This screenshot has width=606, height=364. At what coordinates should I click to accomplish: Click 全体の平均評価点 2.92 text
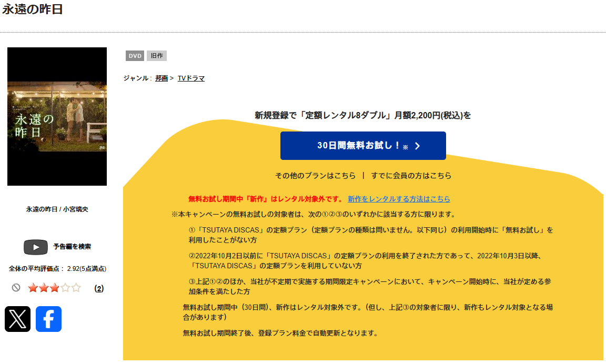point(57,269)
